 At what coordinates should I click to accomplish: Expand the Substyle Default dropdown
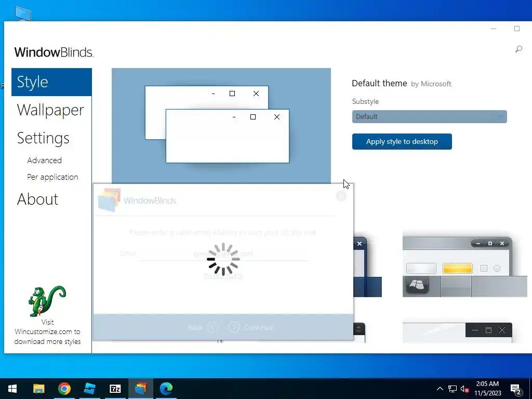click(x=429, y=117)
